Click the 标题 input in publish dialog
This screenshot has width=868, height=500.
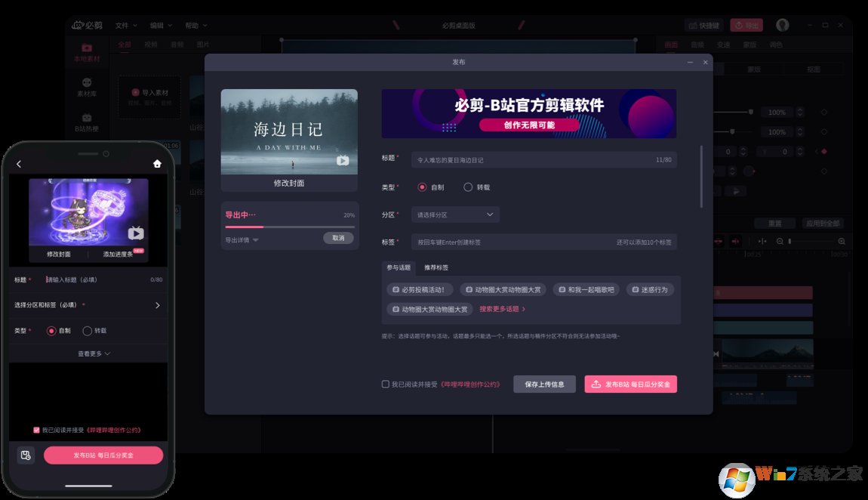(x=543, y=159)
